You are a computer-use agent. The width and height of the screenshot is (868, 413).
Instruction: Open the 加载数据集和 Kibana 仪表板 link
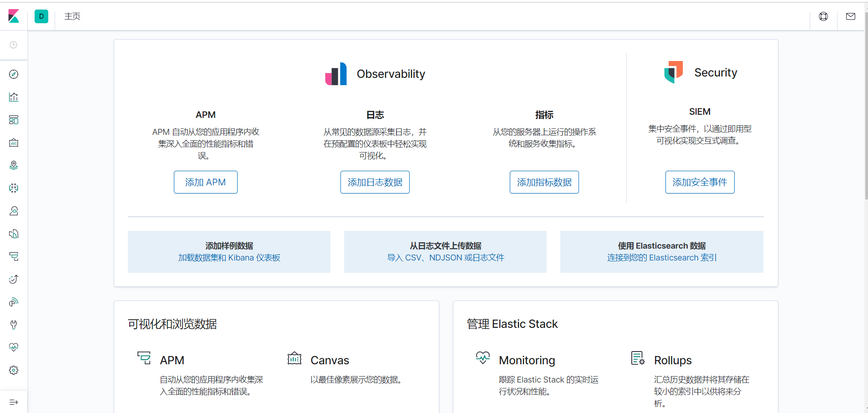[229, 258]
